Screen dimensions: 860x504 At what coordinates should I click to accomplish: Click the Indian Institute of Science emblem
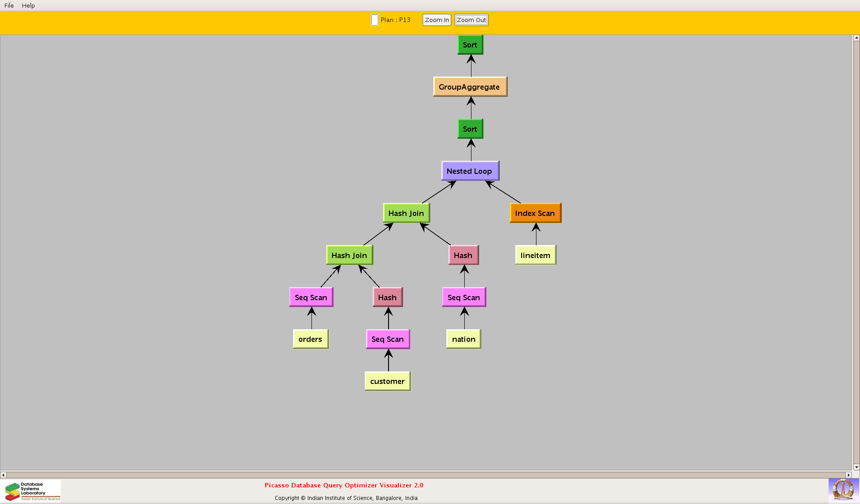[x=843, y=490]
